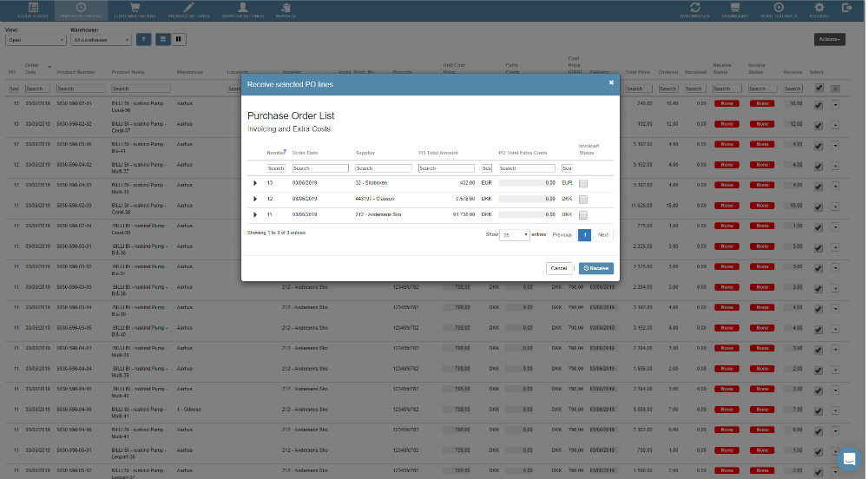Screen dimensions: 868x479
Task: Click the Customer Orders cart icon
Action: pyautogui.click(x=135, y=10)
